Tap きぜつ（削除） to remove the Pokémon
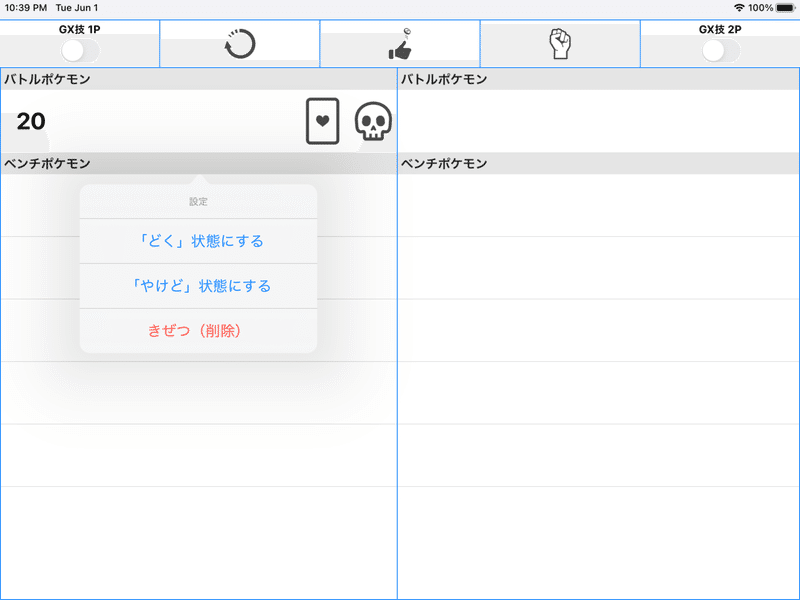 197,331
